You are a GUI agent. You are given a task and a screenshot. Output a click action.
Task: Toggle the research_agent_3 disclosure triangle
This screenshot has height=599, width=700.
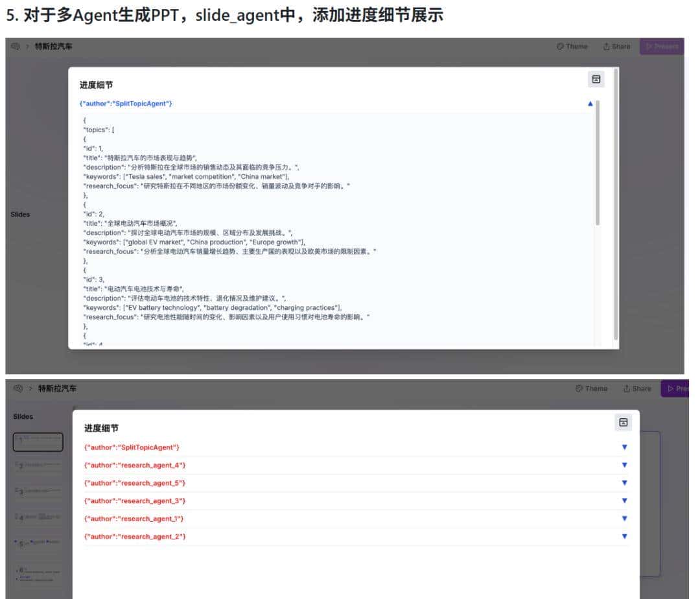point(624,500)
